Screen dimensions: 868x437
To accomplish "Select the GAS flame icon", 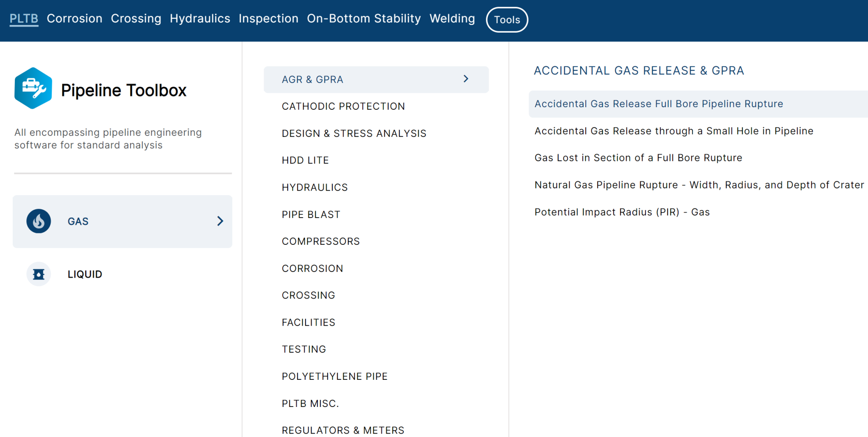I will click(x=38, y=221).
